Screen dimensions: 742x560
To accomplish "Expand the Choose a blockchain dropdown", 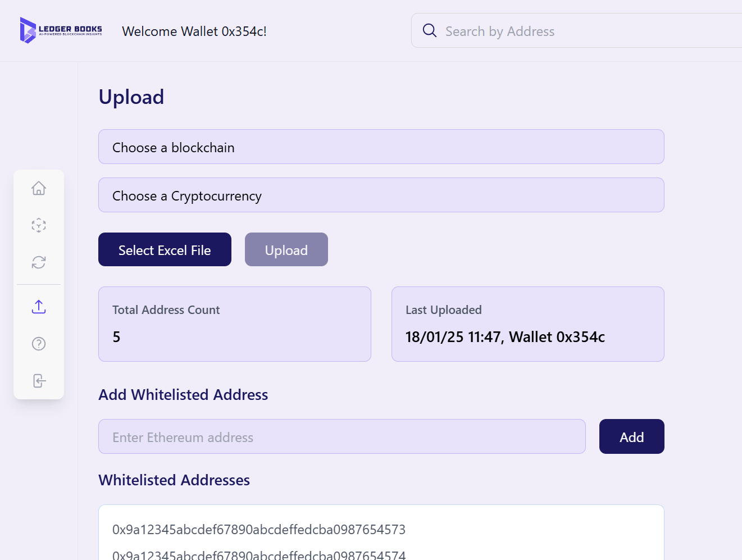I will [x=381, y=147].
